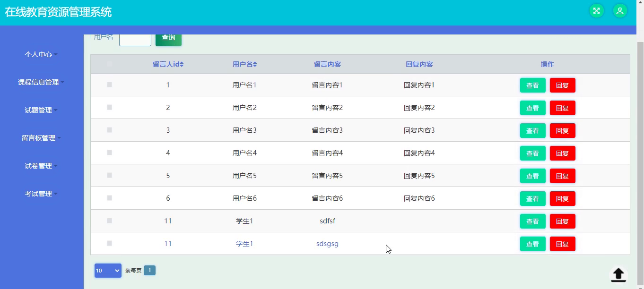Click the back-to-top arrow icon
The height and width of the screenshot is (289, 644).
pyautogui.click(x=618, y=274)
